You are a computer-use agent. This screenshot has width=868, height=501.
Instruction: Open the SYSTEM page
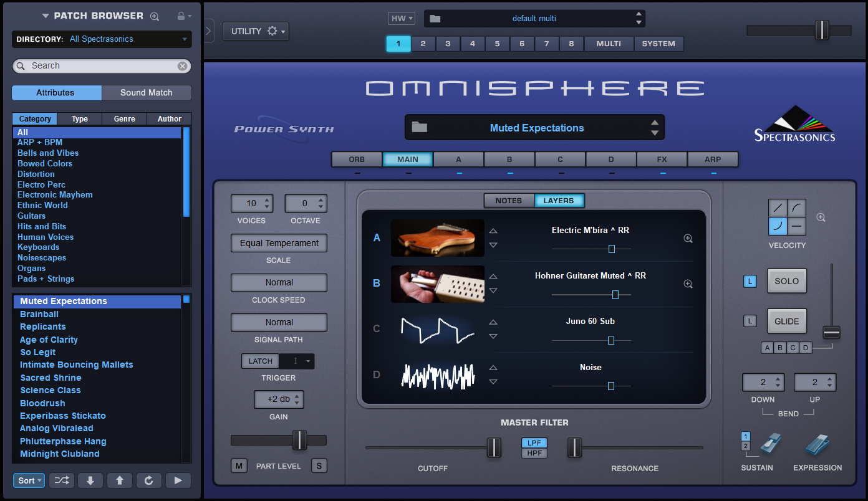click(x=658, y=44)
